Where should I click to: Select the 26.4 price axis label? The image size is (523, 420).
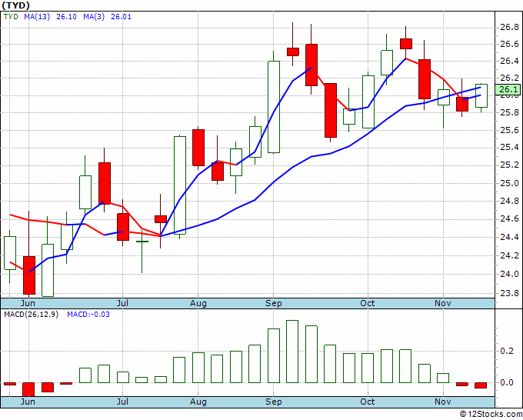pos(509,61)
